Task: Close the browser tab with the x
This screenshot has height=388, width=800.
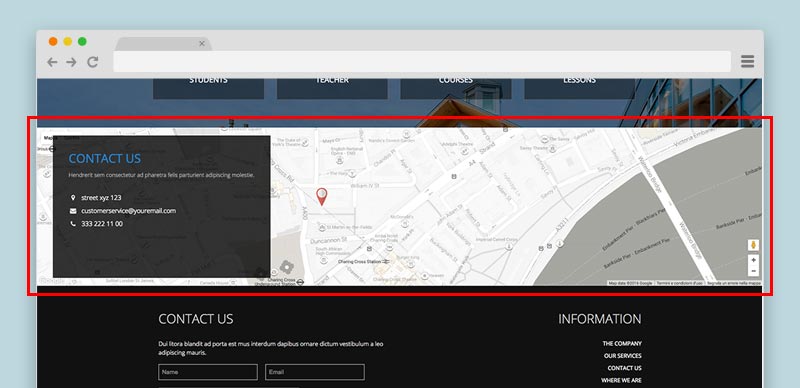Action: point(202,43)
